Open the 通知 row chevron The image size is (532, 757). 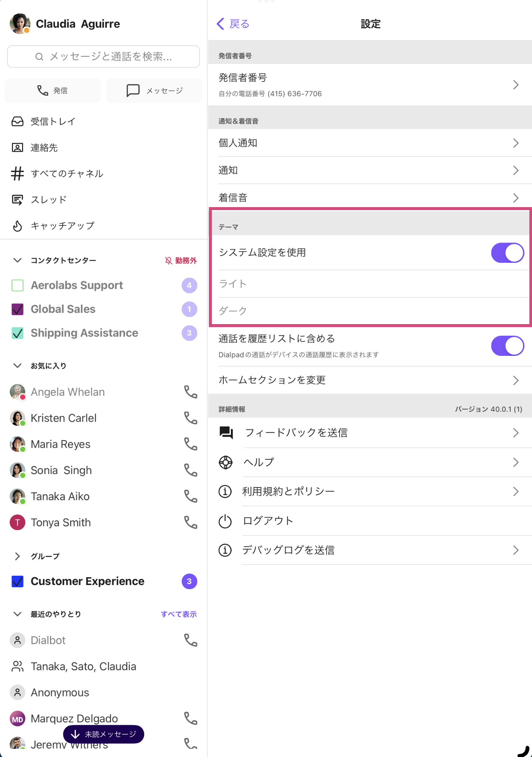[x=516, y=170]
